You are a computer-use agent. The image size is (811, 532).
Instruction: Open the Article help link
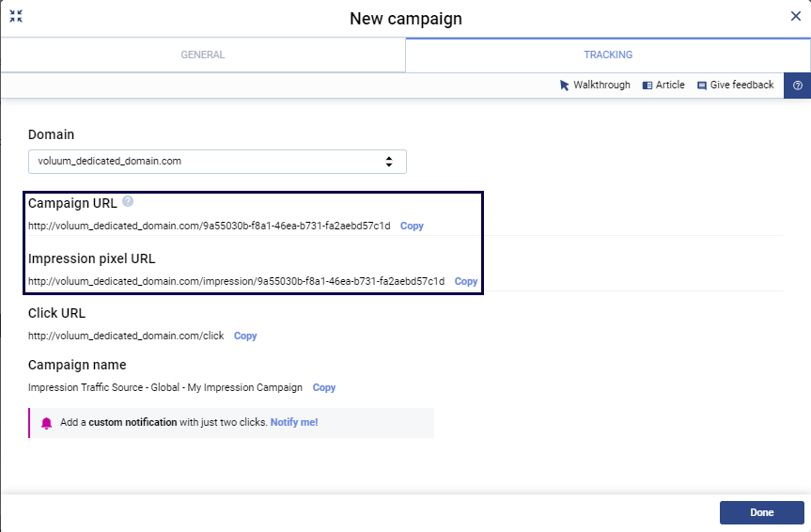click(663, 85)
